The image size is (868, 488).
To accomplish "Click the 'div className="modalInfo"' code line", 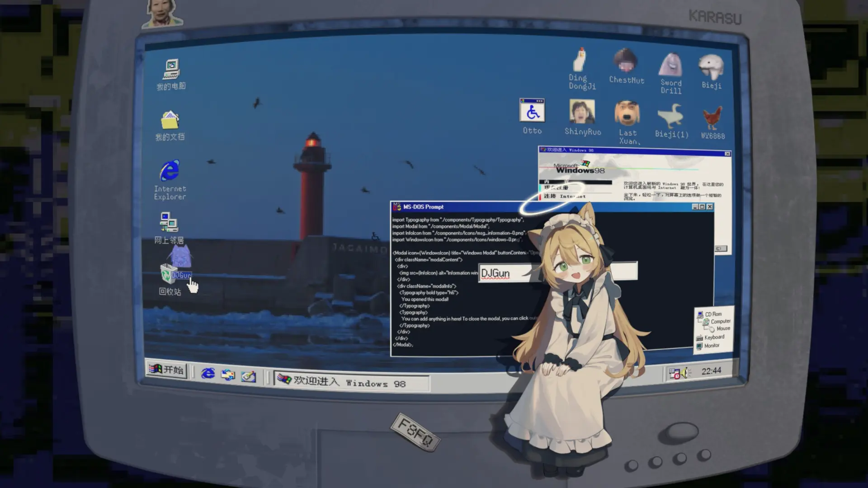I will (427, 286).
